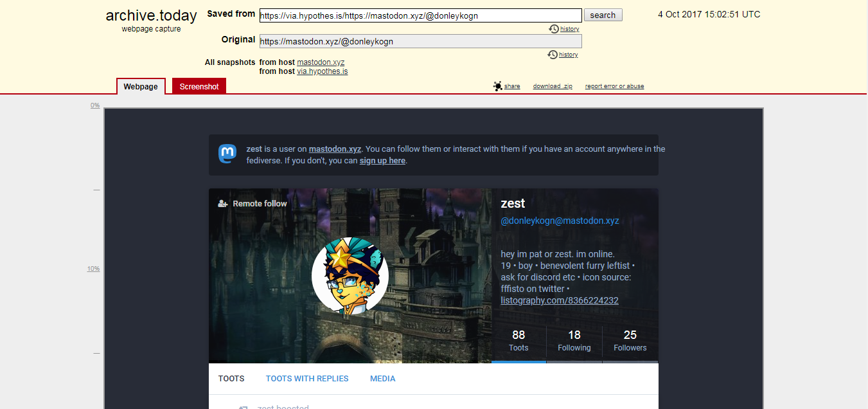Click the sign up here link
The width and height of the screenshot is (868, 409).
point(382,161)
